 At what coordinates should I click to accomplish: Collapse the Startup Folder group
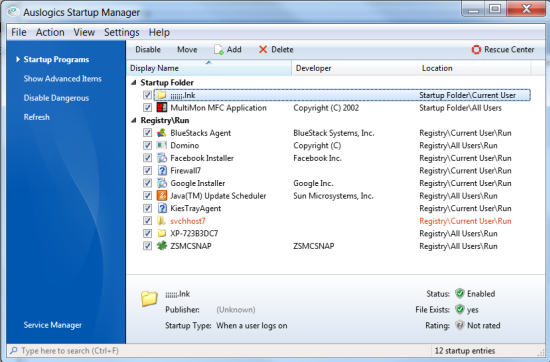click(x=134, y=82)
